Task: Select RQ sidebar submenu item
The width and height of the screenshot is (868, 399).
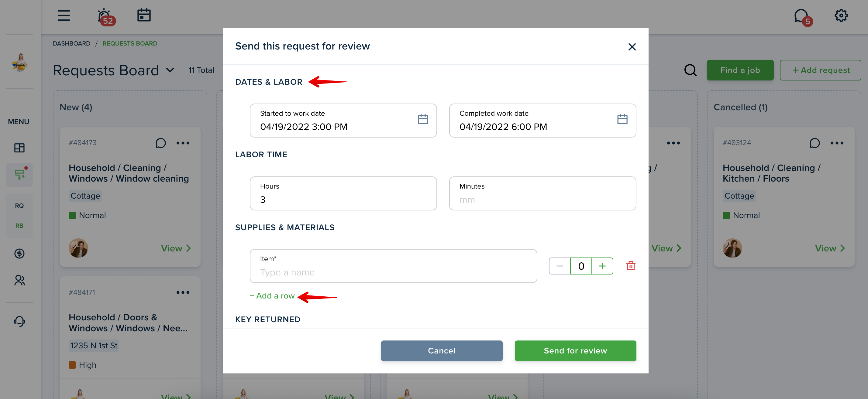Action: click(x=19, y=205)
